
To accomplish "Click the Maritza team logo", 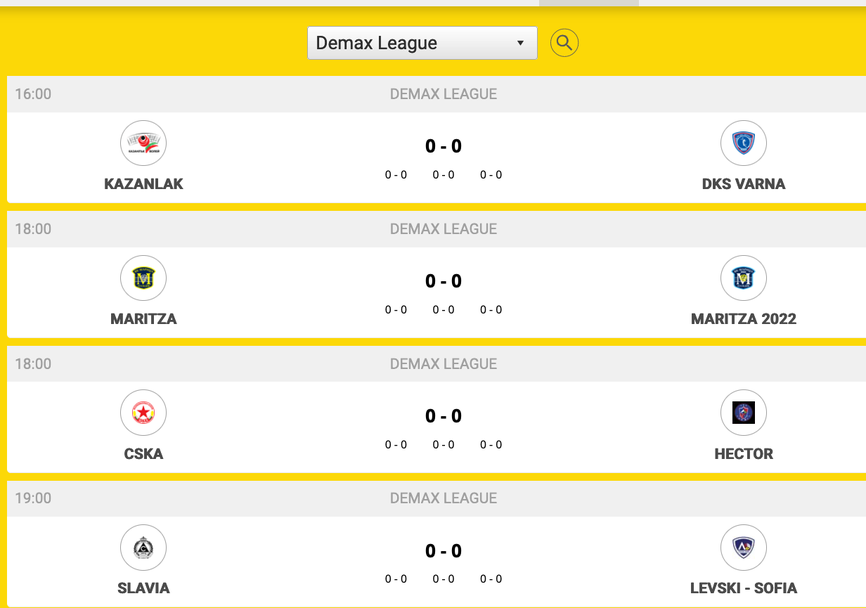I will pos(143,278).
